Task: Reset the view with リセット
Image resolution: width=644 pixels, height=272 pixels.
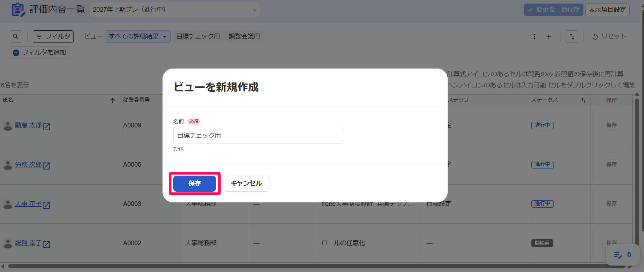Action: click(609, 36)
